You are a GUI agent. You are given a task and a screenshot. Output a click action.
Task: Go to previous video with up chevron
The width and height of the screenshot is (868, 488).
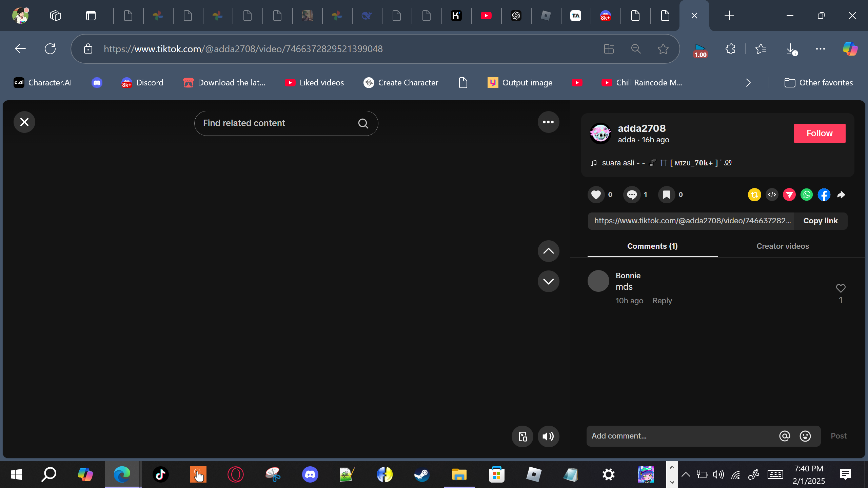(548, 251)
